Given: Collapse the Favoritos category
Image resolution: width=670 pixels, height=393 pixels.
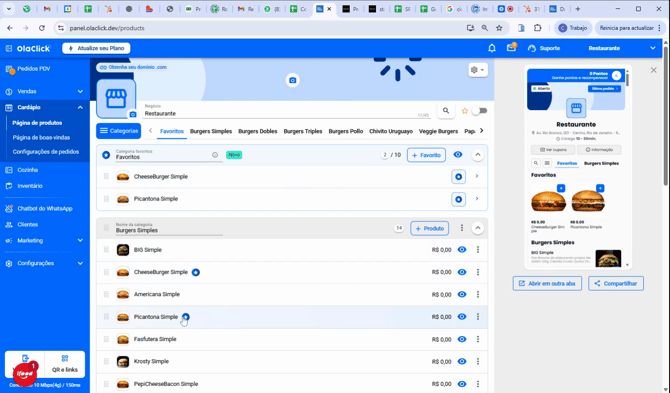Looking at the screenshot, I should [478, 155].
